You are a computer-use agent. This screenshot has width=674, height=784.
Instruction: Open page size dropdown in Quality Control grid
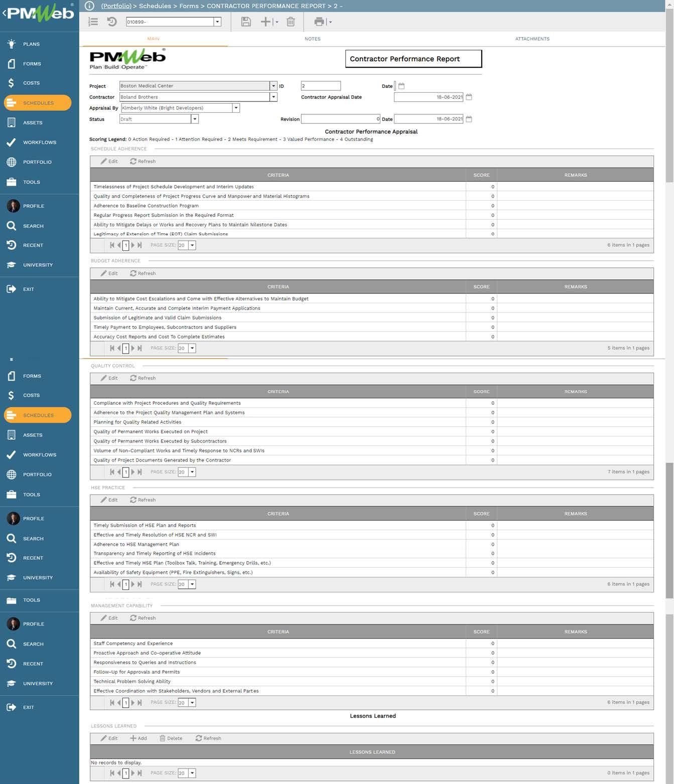[x=192, y=472]
